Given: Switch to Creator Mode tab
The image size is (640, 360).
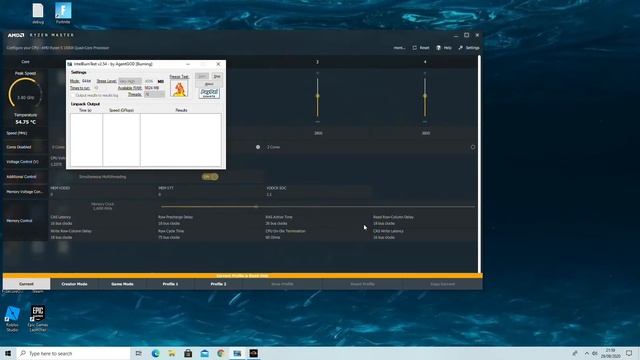Looking at the screenshot, I should pos(74,284).
